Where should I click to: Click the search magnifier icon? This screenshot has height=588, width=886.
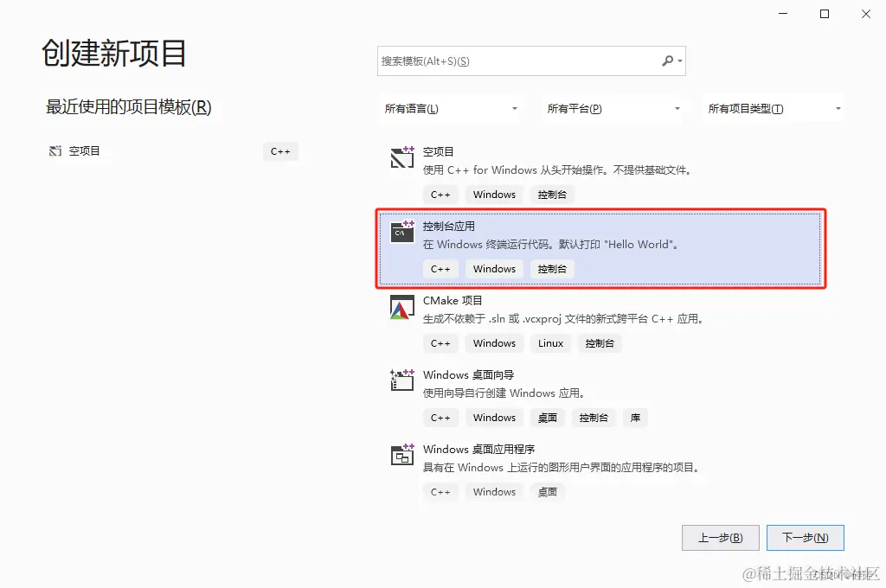click(669, 61)
